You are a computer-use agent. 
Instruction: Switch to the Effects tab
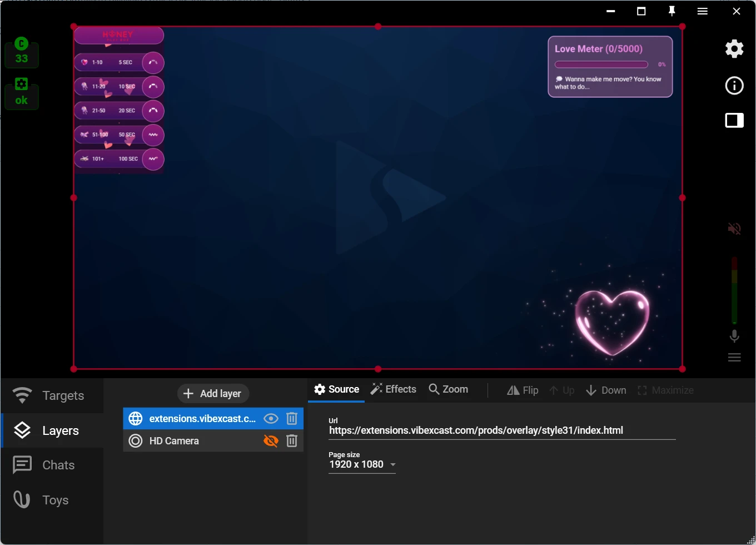pyautogui.click(x=394, y=389)
